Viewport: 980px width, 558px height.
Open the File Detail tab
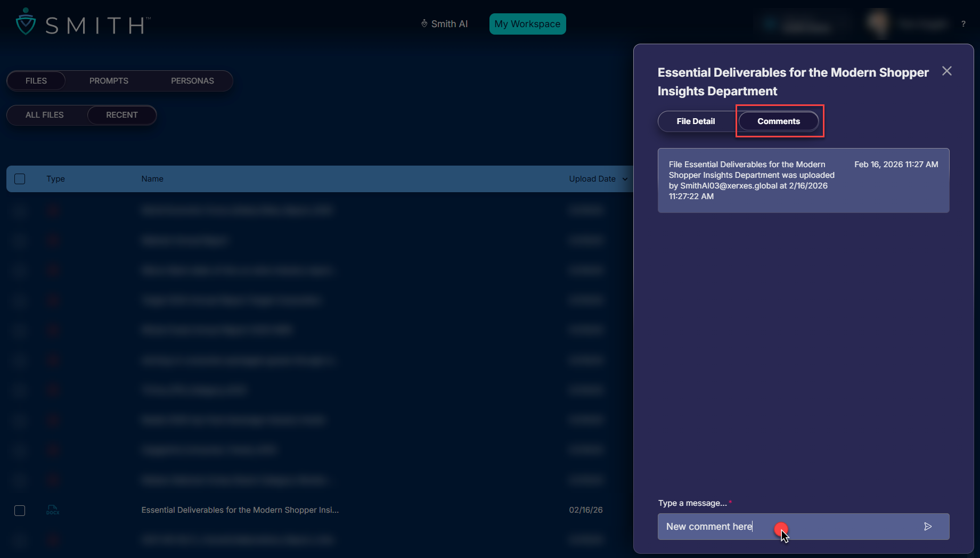[x=696, y=121]
